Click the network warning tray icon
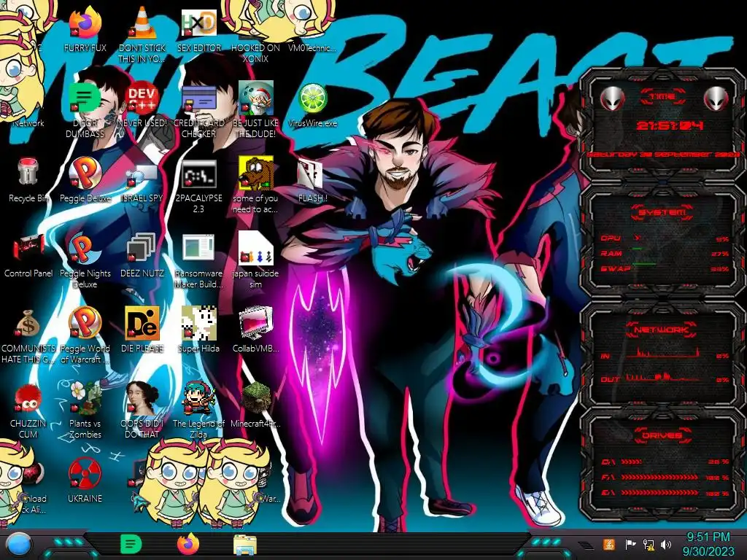 [x=649, y=545]
